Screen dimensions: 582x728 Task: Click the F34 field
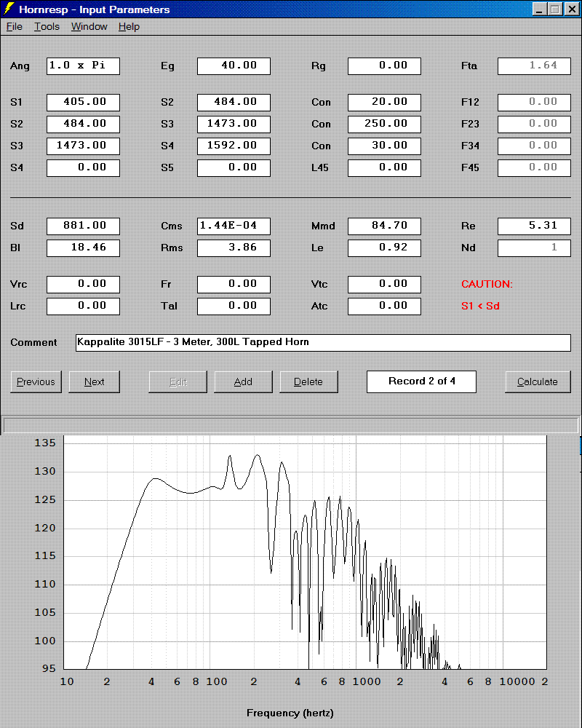point(534,146)
